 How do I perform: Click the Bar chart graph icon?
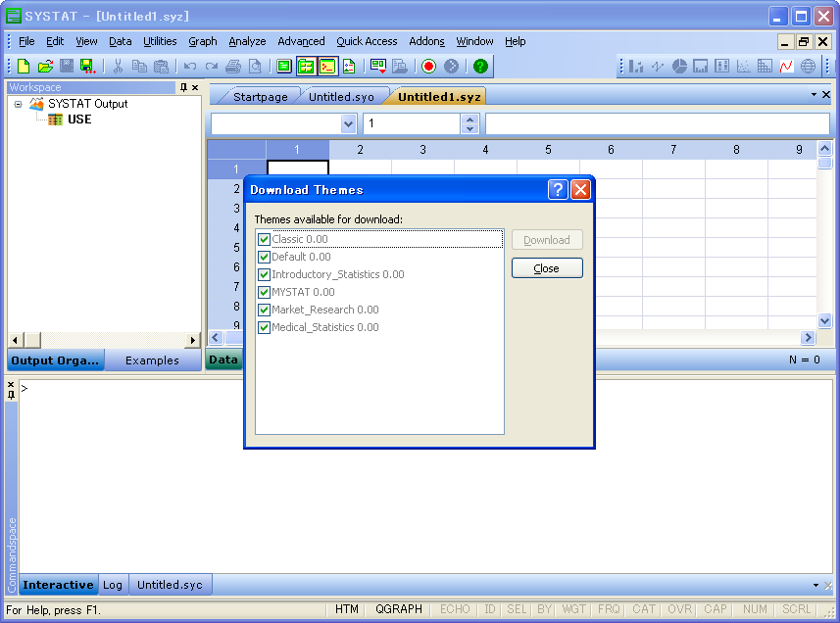pos(636,66)
